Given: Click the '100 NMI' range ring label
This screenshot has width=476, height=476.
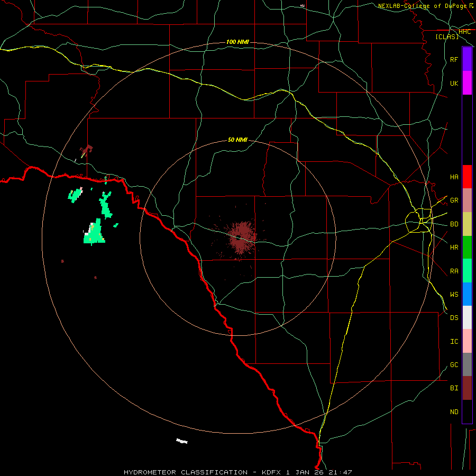Looking at the screenshot, I should click(237, 42).
